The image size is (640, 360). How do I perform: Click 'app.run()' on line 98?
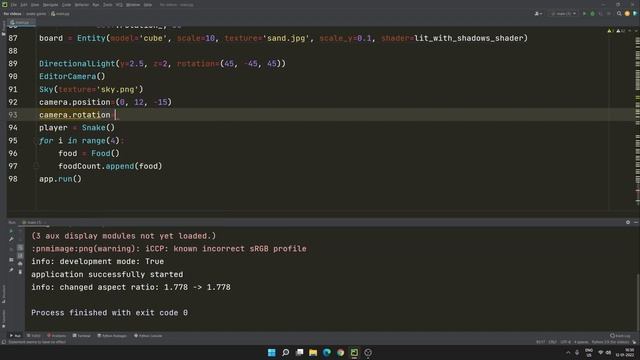pos(60,179)
